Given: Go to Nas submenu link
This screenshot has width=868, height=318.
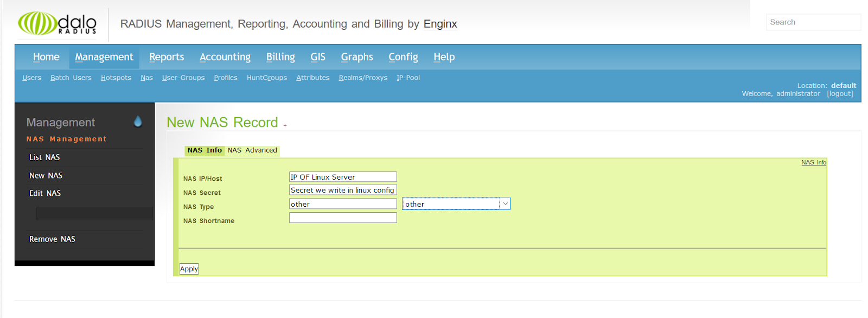Looking at the screenshot, I should pos(146,78).
